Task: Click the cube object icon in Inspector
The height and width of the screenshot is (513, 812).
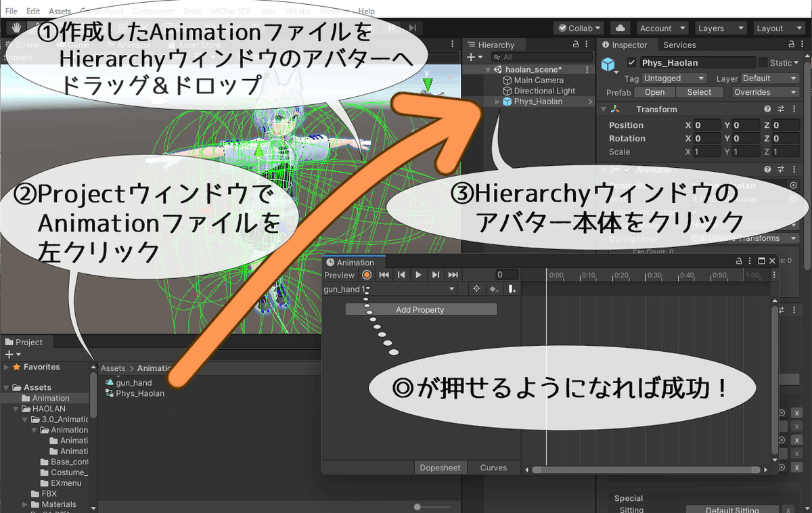Action: point(609,64)
